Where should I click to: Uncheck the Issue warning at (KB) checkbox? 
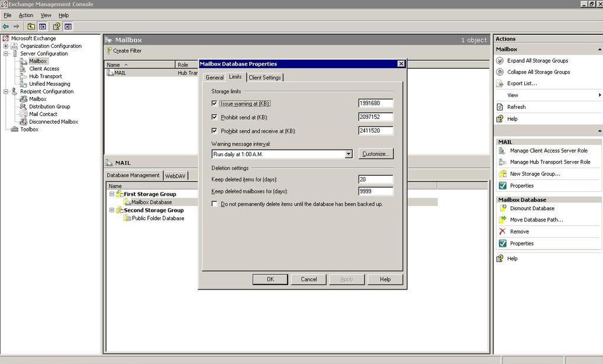click(x=214, y=104)
